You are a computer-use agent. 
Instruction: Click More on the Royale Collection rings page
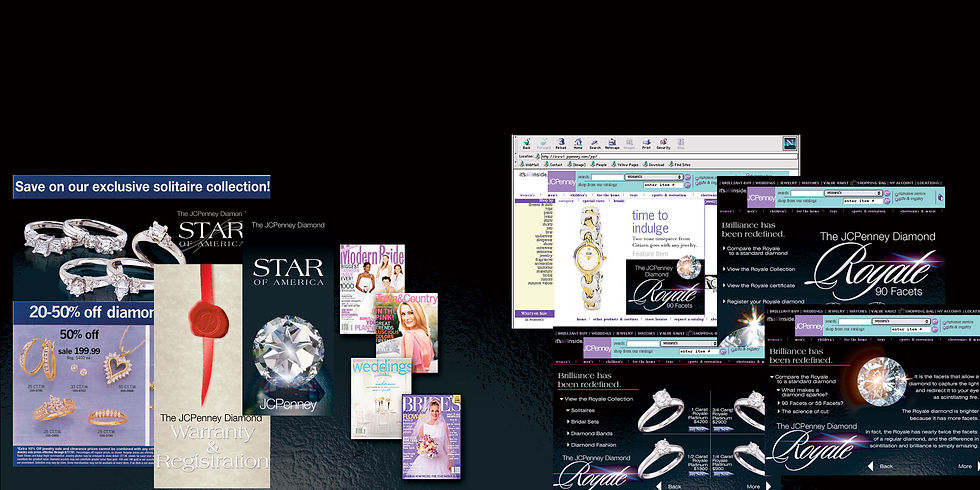tap(759, 486)
